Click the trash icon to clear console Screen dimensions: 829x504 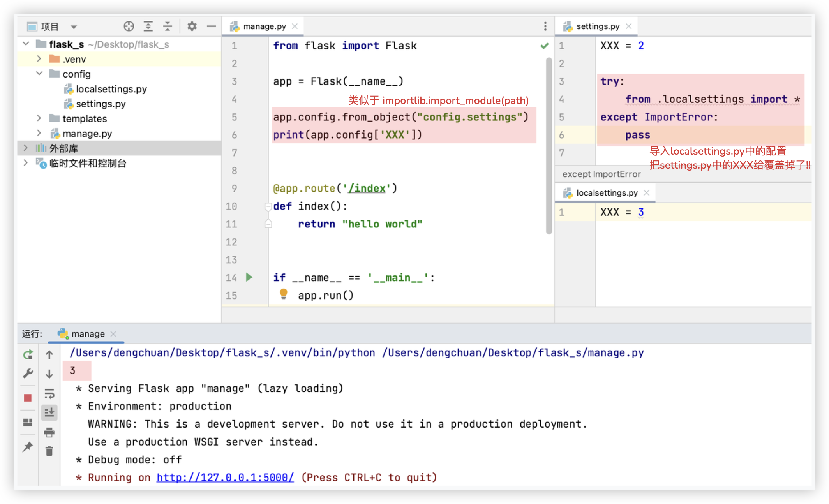tap(49, 451)
